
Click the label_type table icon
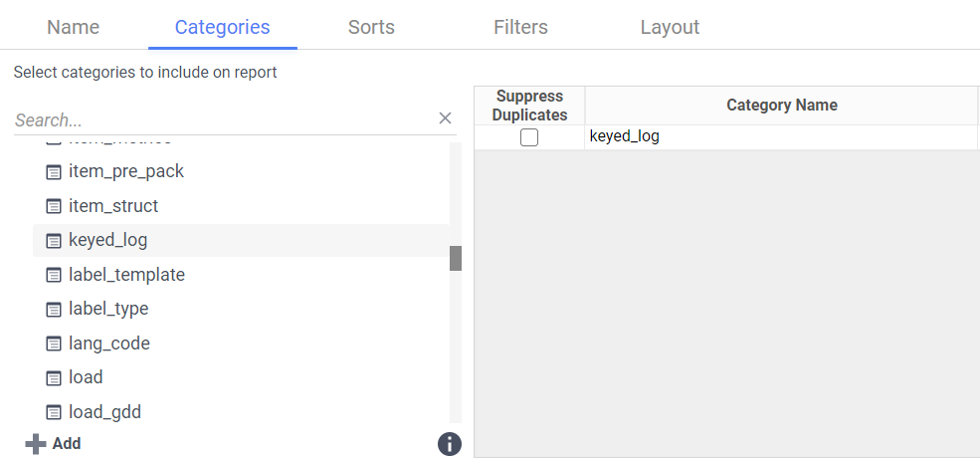click(x=54, y=310)
